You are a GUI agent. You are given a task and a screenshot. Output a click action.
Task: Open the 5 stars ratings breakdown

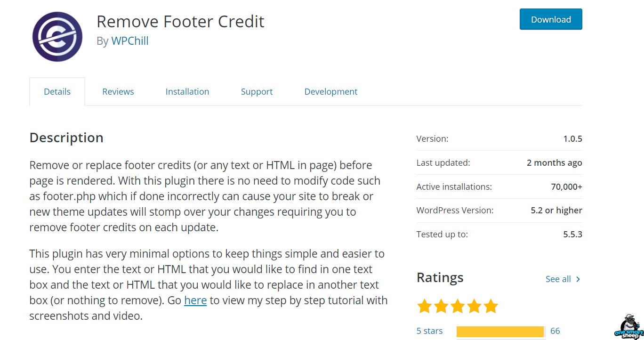click(x=429, y=331)
